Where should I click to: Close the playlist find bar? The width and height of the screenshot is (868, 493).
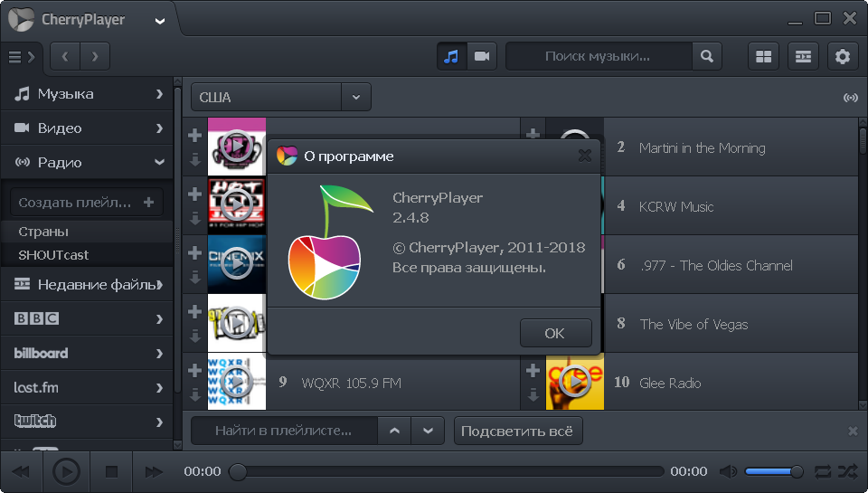853,431
